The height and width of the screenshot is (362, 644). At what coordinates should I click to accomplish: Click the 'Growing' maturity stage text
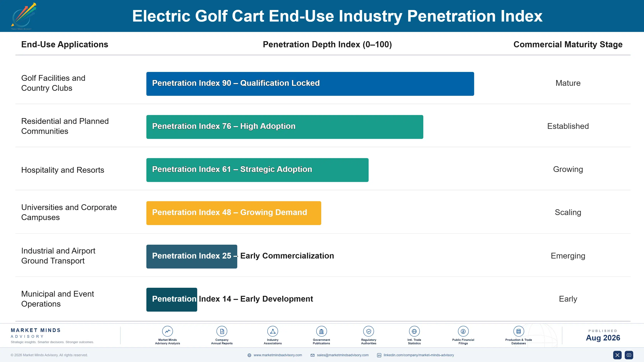(x=568, y=169)
